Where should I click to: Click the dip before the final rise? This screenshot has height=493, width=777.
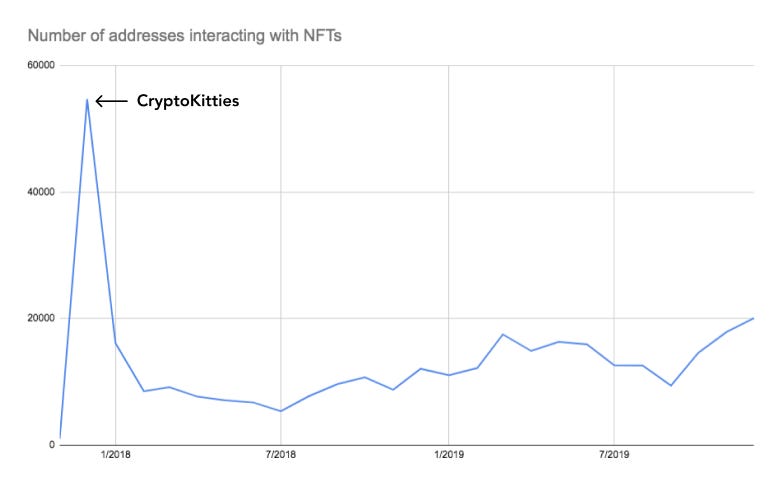coord(671,385)
